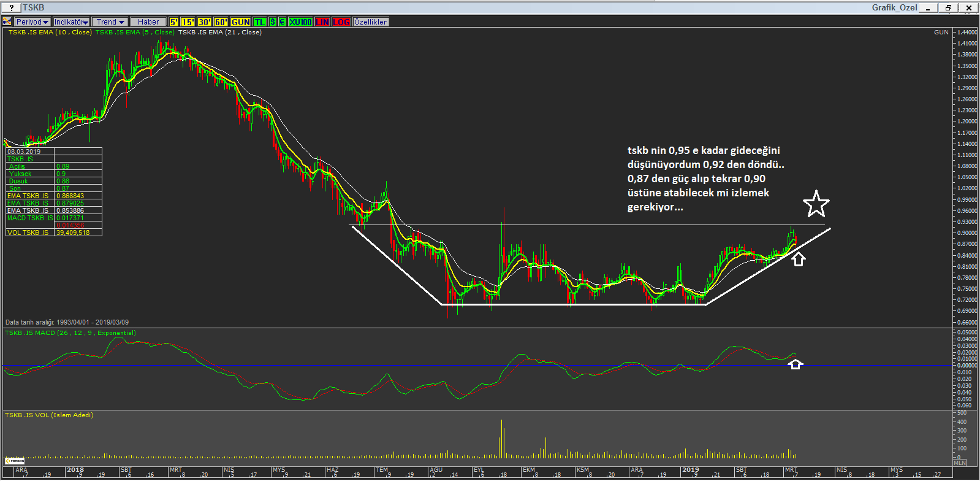Viewport: 980px width, 481px height.
Task: Toggle the XU100 relative view
Action: (300, 21)
